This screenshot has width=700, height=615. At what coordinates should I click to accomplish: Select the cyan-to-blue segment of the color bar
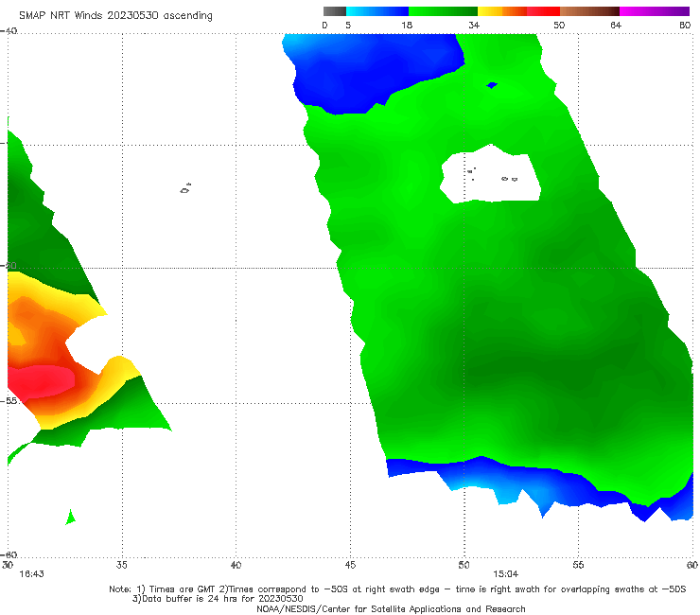coord(377,11)
